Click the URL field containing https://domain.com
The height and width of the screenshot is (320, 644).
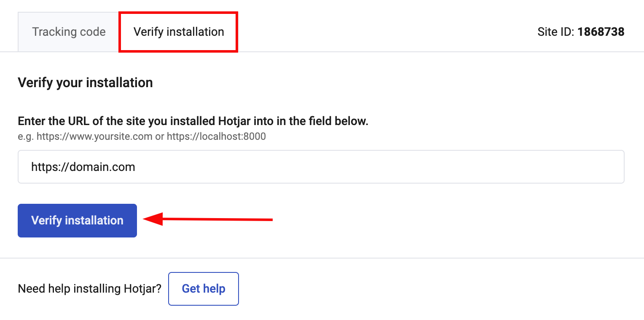pos(169,167)
